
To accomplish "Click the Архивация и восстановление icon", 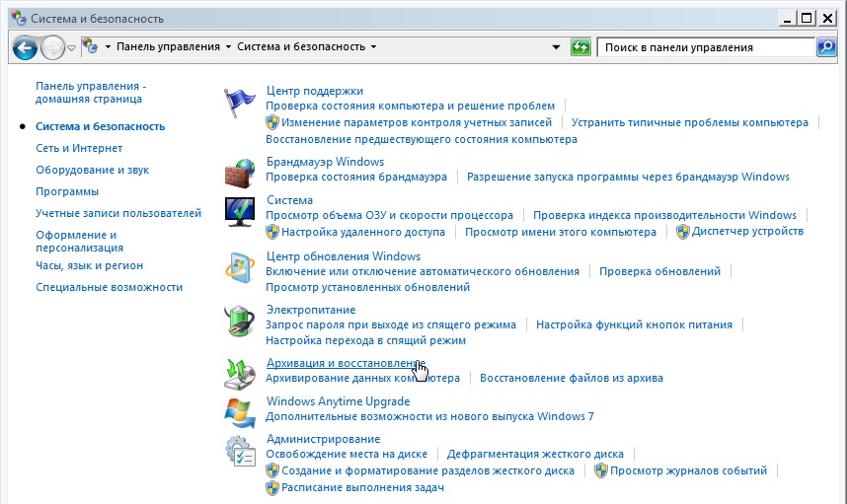I will [240, 373].
